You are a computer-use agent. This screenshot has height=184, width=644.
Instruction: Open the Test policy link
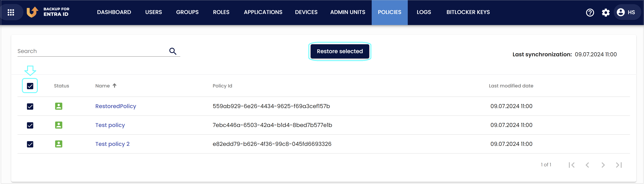[x=110, y=125]
